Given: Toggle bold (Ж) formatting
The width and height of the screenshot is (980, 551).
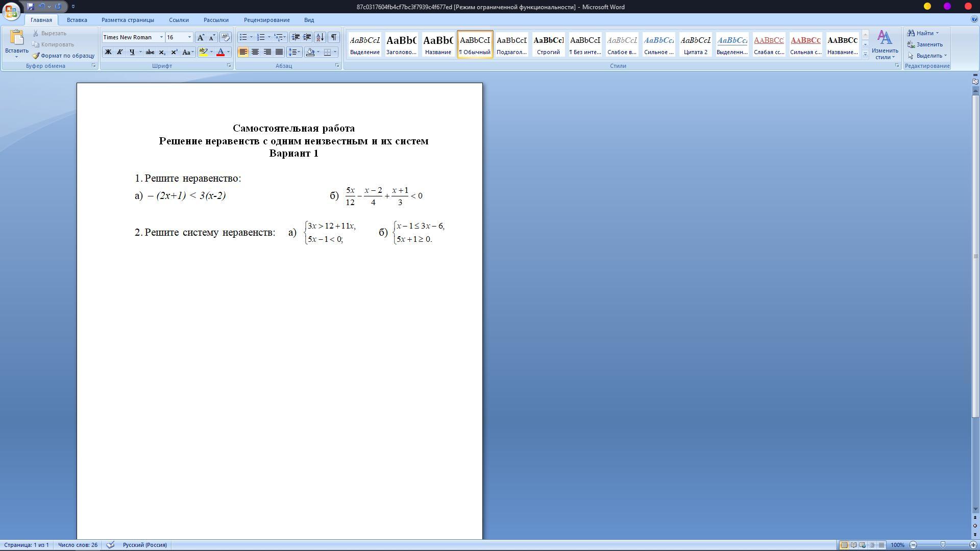Looking at the screenshot, I should pos(108,52).
